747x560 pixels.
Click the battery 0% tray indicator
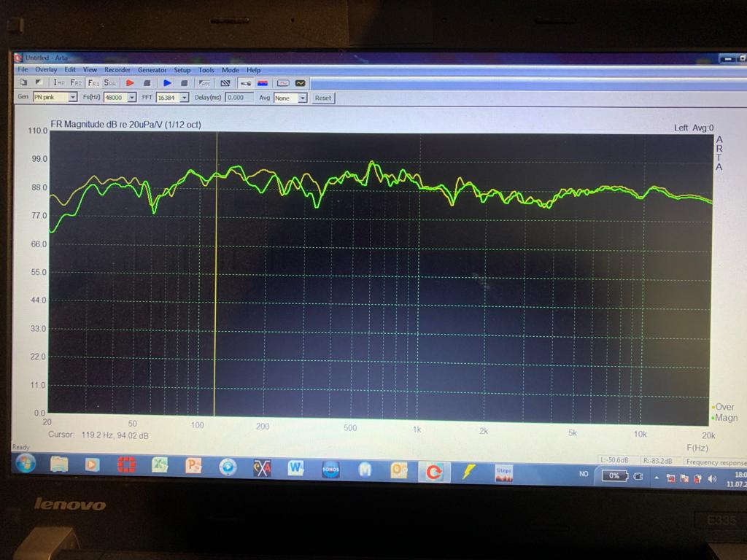[x=614, y=475]
